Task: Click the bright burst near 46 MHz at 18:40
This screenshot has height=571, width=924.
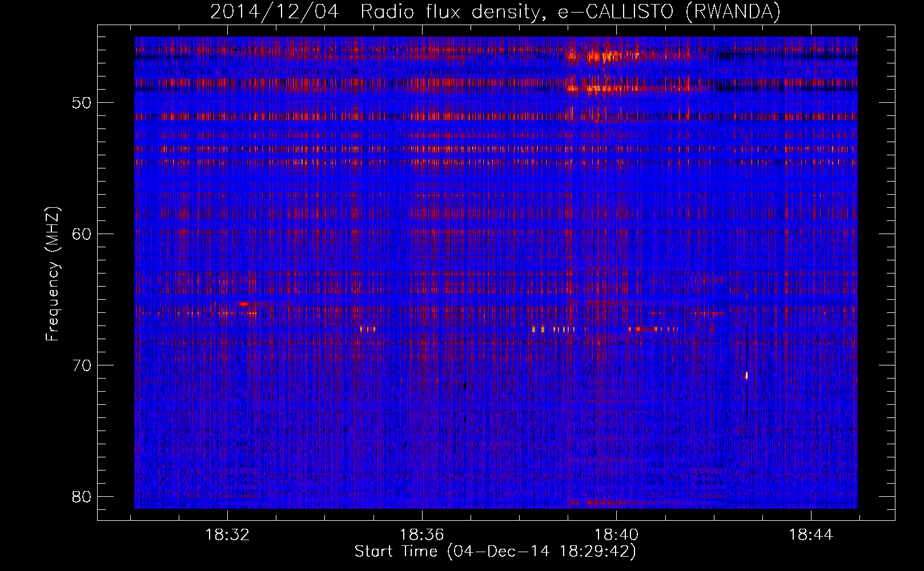Action: [x=606, y=56]
